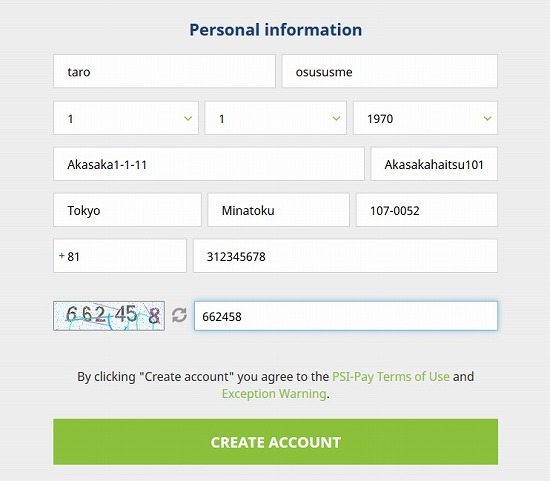
Task: Select the postal code field 107-0052
Action: (x=427, y=210)
